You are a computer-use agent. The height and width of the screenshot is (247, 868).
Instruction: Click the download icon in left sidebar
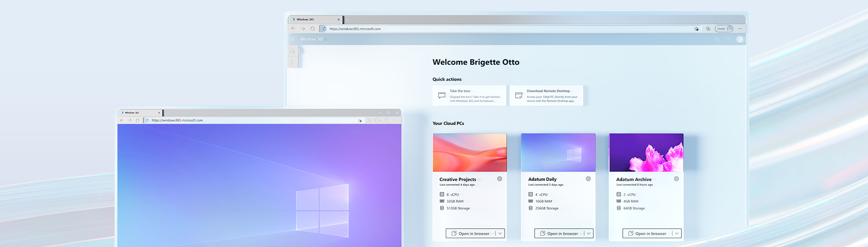[x=292, y=62]
